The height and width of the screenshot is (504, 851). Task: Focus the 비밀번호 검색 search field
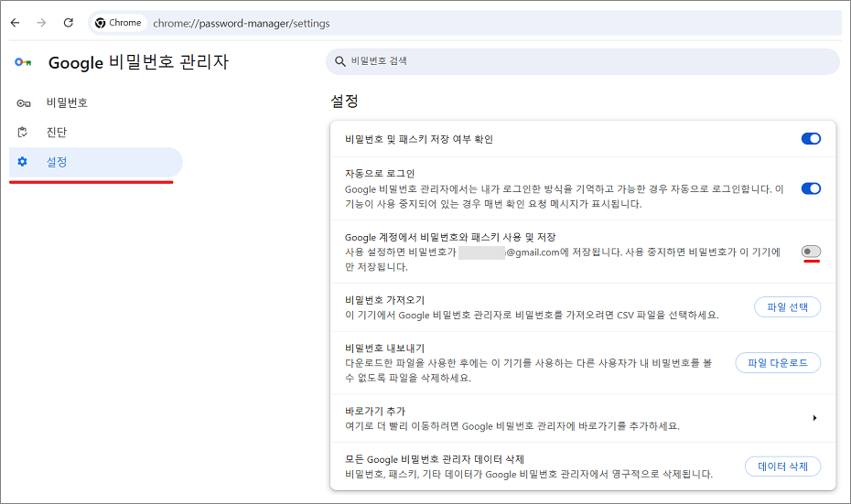582,61
